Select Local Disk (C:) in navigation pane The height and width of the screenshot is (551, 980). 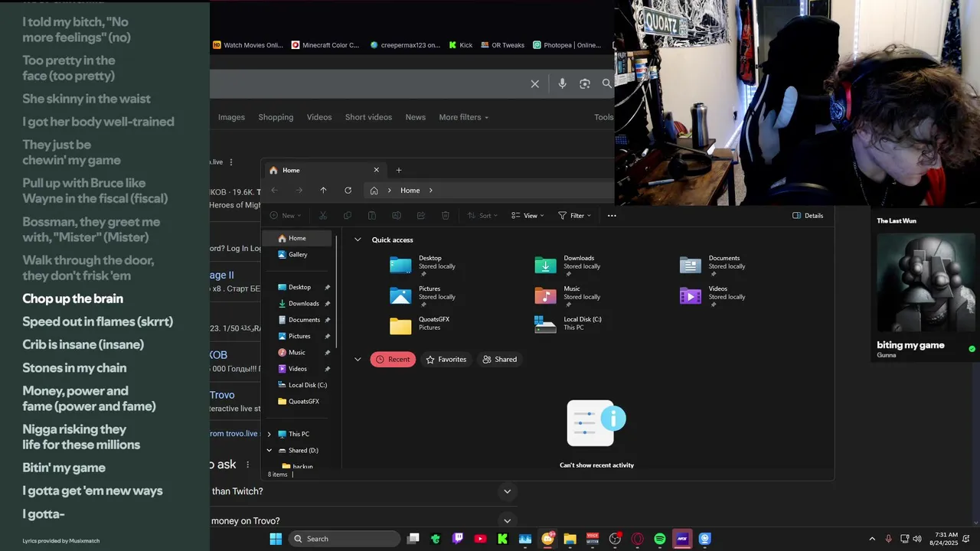[302, 385]
